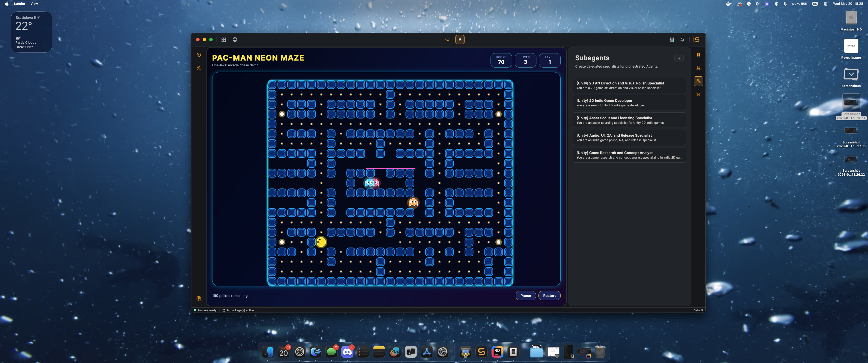
Task: Select the 'P' project badge in title bar
Action: click(x=459, y=40)
